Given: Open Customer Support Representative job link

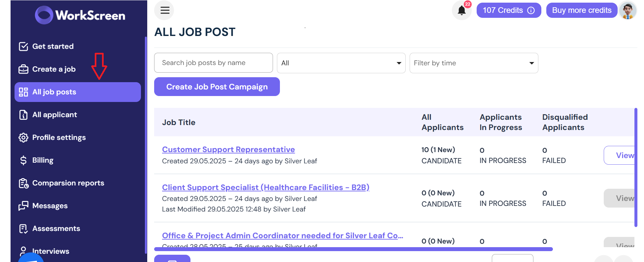Looking at the screenshot, I should pyautogui.click(x=228, y=149).
